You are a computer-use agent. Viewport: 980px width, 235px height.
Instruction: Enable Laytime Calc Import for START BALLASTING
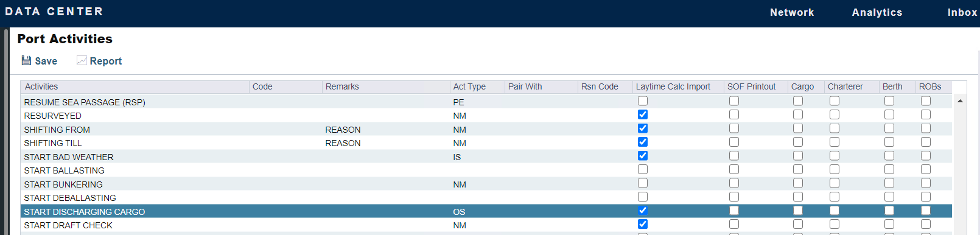click(643, 169)
